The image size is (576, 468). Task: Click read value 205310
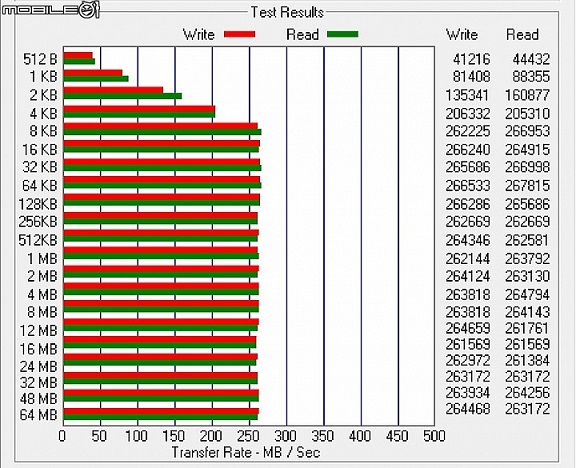pos(528,114)
